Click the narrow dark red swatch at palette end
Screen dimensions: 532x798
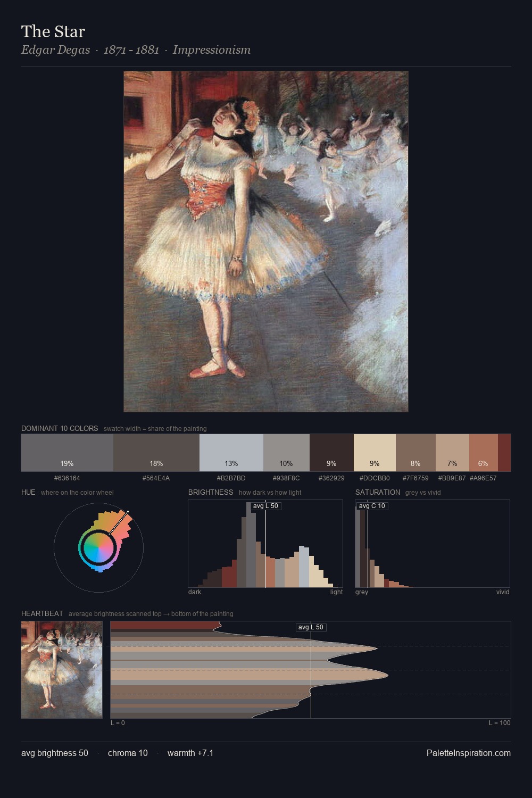pyautogui.click(x=504, y=453)
